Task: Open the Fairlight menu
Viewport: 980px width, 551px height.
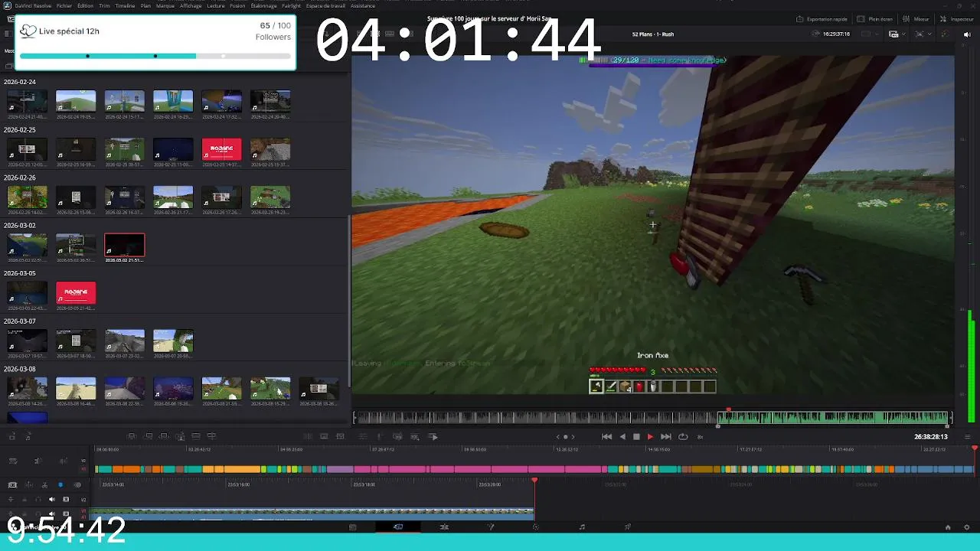Action: [291, 5]
